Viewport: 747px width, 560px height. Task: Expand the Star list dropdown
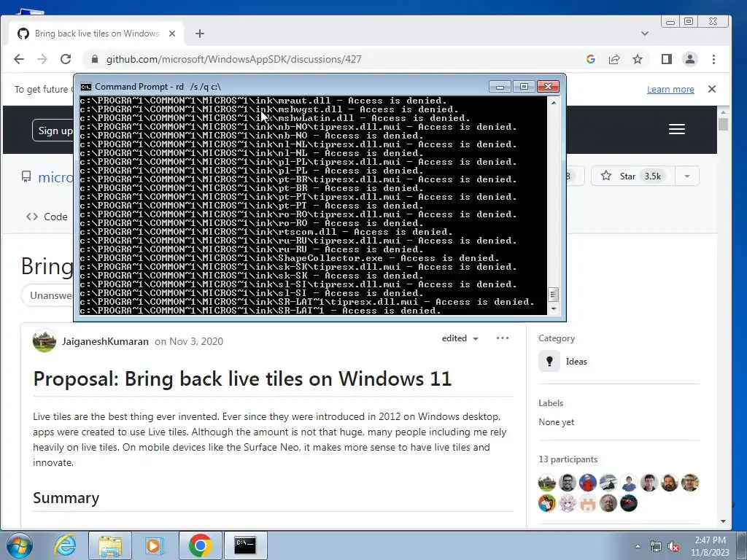click(x=687, y=176)
